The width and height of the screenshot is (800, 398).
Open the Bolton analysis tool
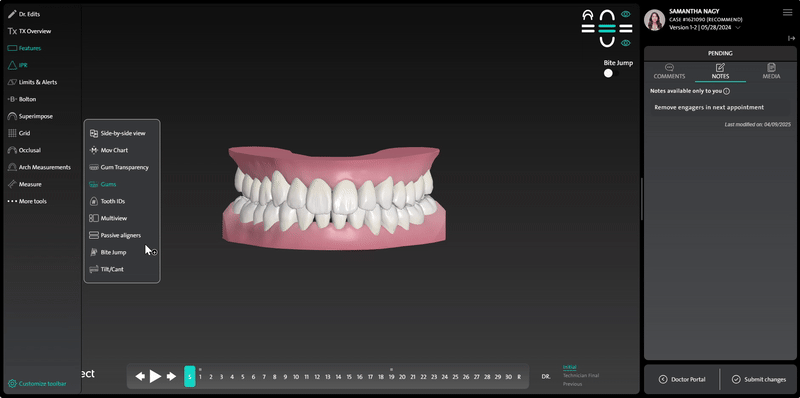(x=22, y=99)
